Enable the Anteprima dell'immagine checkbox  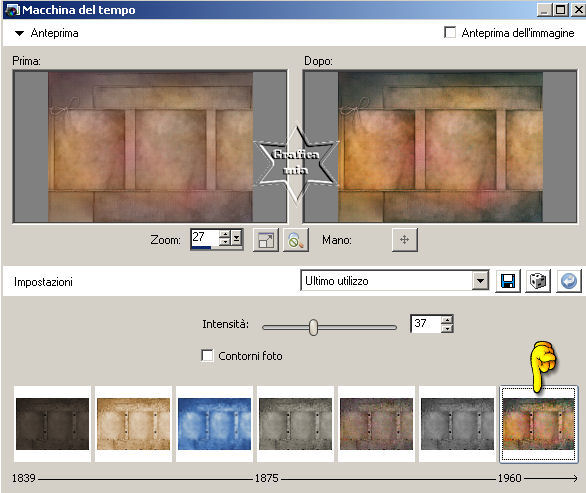[x=450, y=33]
